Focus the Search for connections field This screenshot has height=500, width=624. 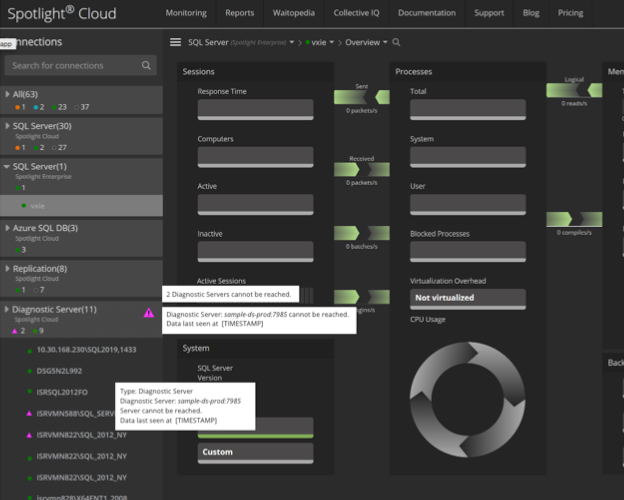pos(80,65)
